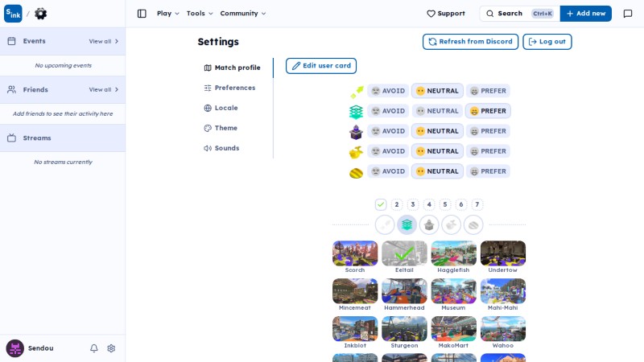Click into the Search field
Screen dimensions: 644x362
pyautogui.click(x=520, y=14)
